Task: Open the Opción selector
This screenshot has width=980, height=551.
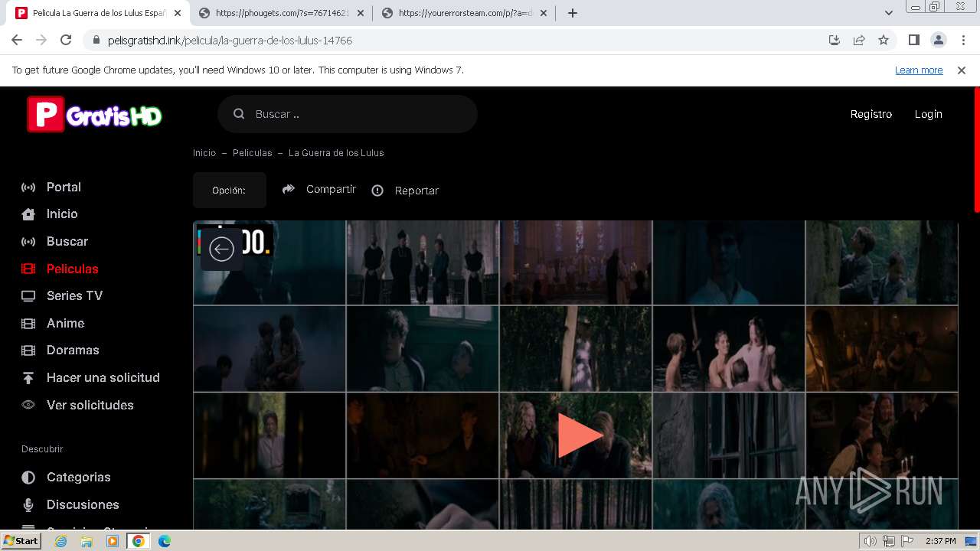Action: pyautogui.click(x=229, y=191)
